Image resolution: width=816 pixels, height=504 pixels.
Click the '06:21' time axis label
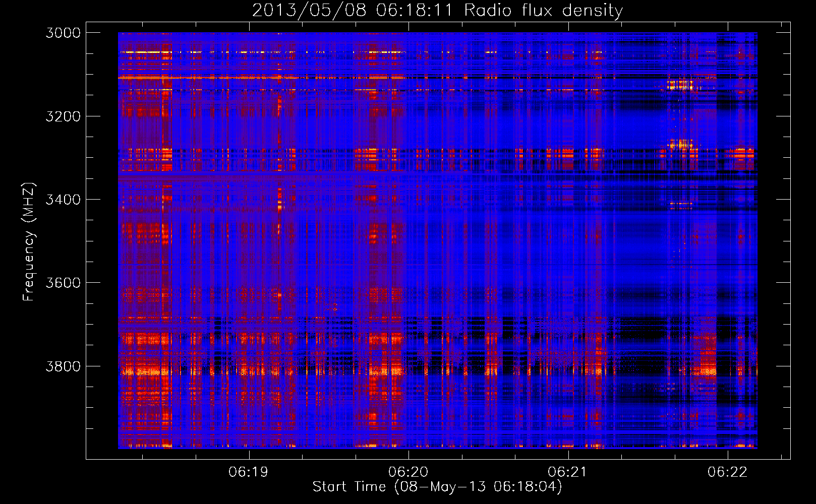[568, 472]
